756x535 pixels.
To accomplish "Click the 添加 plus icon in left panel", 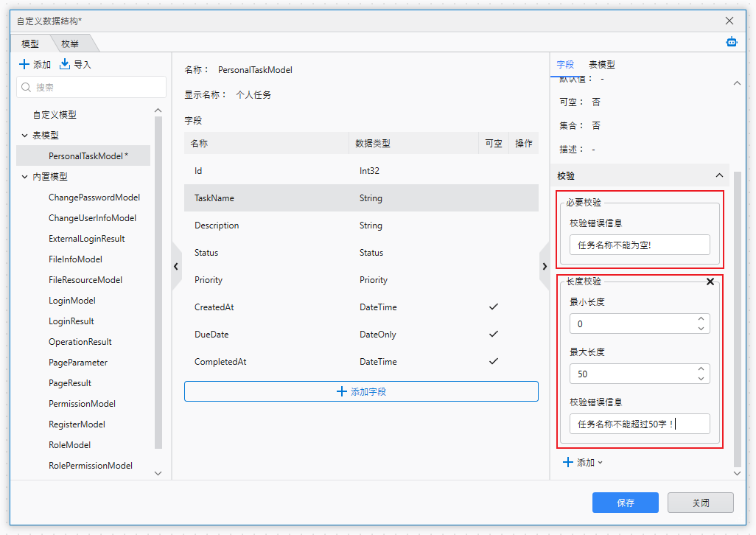I will coord(24,65).
